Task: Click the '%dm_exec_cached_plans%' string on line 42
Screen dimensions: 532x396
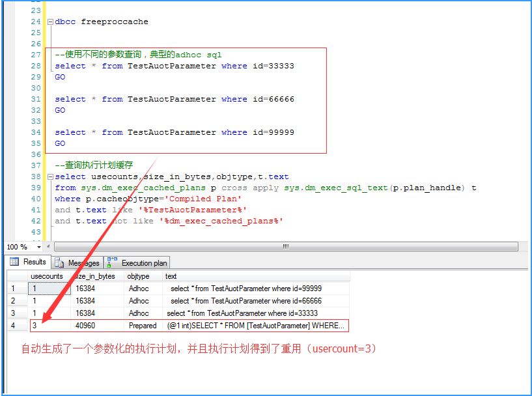Action: pos(221,221)
